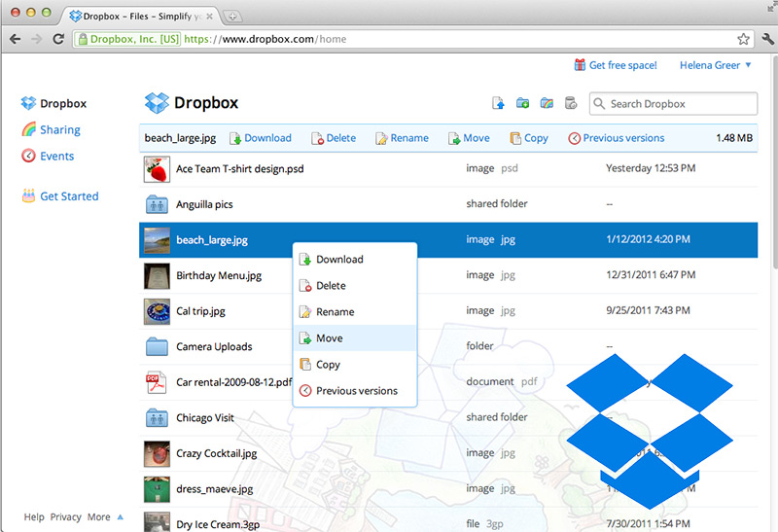Select the Car rental-2009-08-12.pdf file name
This screenshot has height=532, width=778.
point(234,382)
